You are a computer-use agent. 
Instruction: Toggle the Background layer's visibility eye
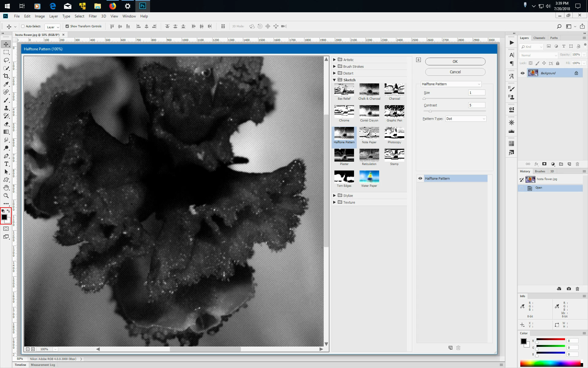click(x=522, y=73)
